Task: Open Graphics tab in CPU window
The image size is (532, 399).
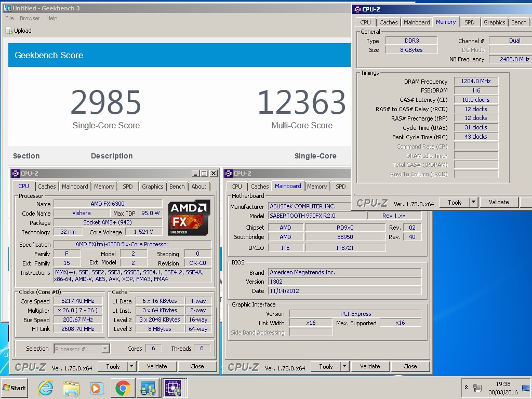Action: (152, 187)
